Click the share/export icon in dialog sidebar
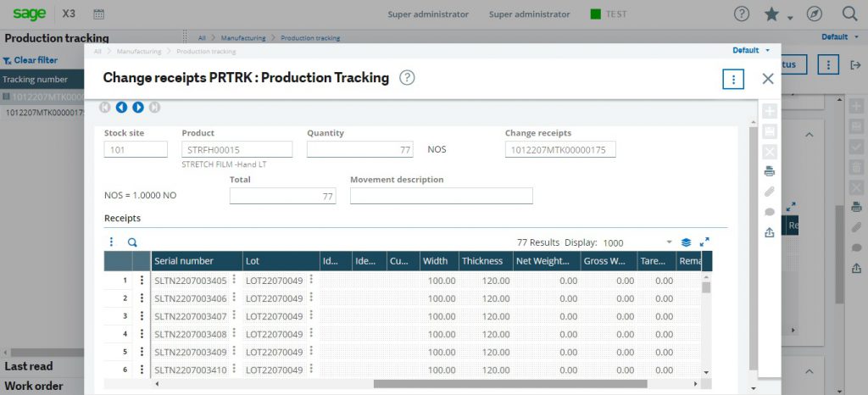The width and height of the screenshot is (868, 395). (770, 233)
